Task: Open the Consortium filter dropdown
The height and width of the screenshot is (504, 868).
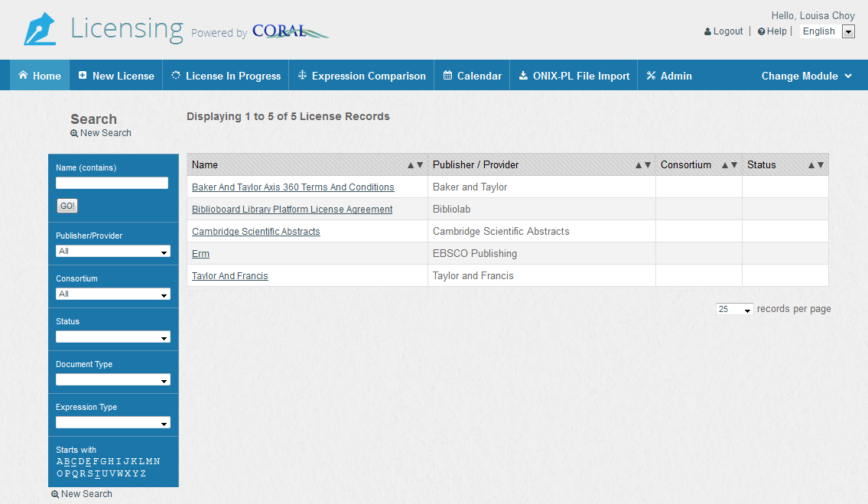Action: 113,294
